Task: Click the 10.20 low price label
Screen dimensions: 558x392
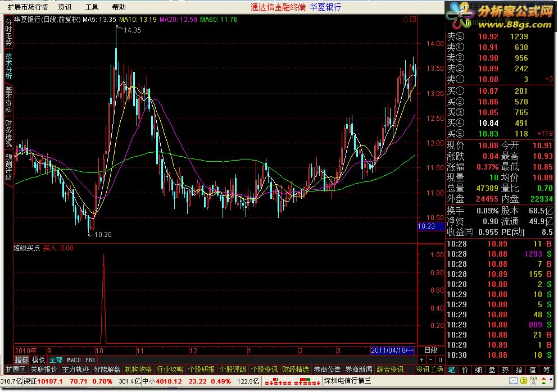Action: click(x=103, y=234)
